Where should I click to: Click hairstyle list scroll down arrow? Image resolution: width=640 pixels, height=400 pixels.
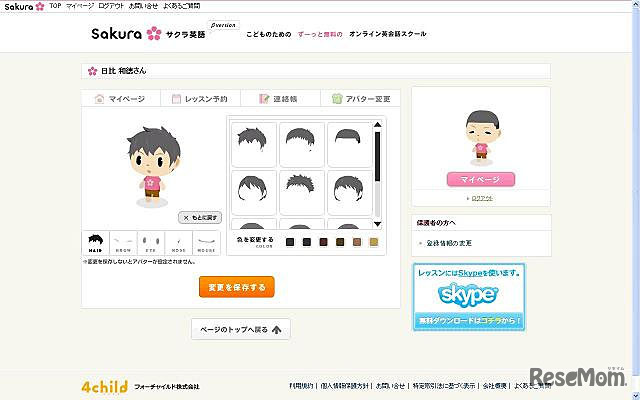pos(378,224)
